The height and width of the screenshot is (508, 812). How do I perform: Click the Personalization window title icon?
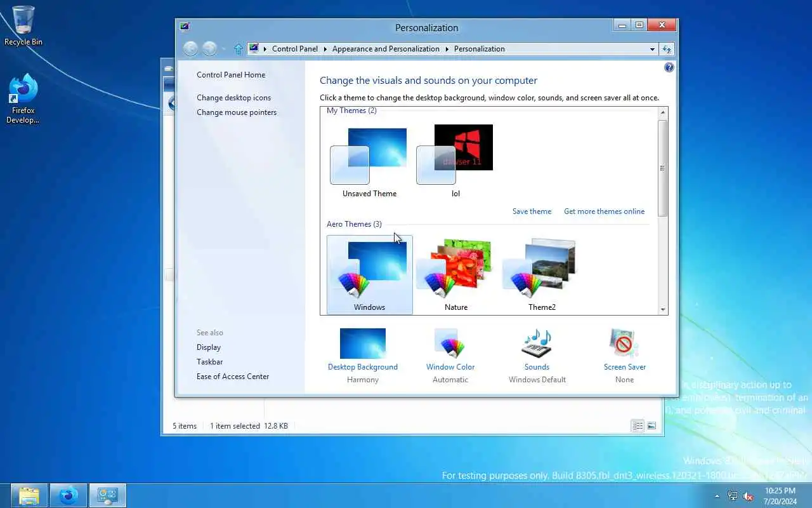[185, 27]
